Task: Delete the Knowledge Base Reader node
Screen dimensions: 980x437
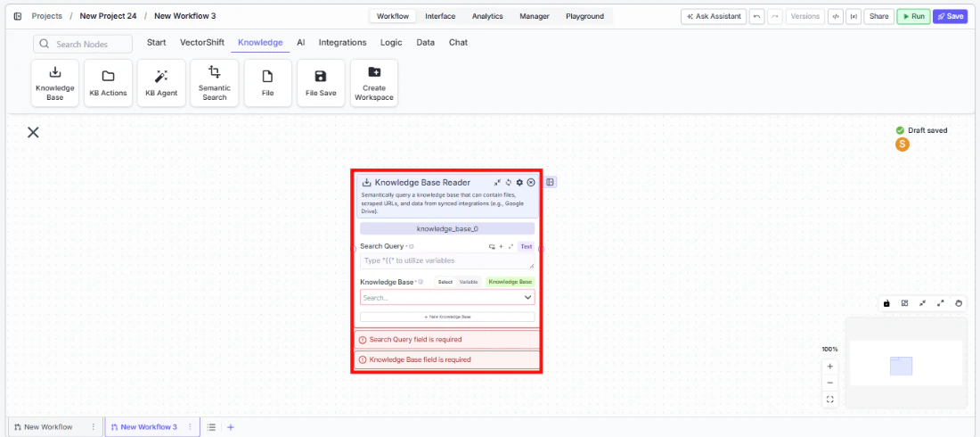Action: 531,182
